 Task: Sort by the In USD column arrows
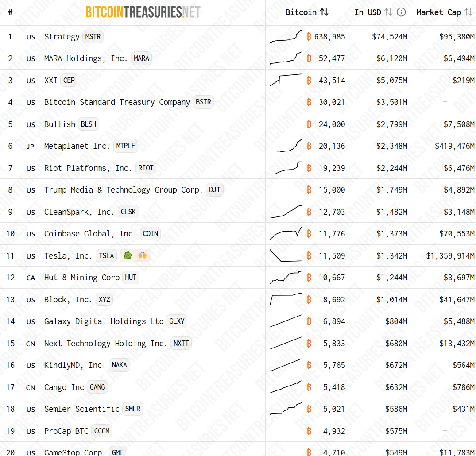(x=388, y=12)
